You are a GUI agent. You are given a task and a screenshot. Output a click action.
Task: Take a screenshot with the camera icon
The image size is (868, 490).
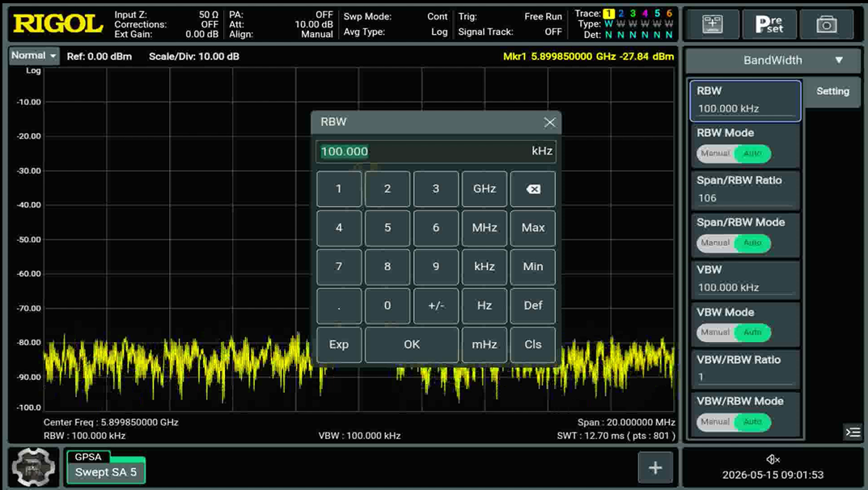pyautogui.click(x=827, y=24)
